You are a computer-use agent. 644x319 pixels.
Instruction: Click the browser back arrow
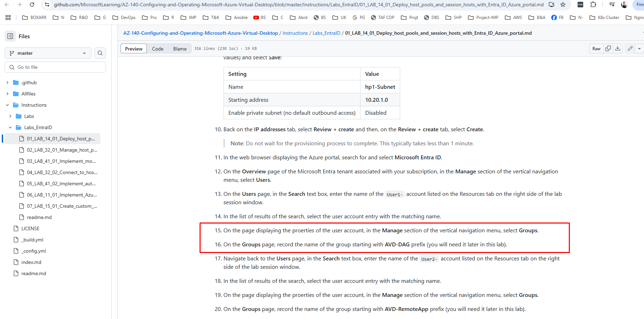pyautogui.click(x=7, y=5)
